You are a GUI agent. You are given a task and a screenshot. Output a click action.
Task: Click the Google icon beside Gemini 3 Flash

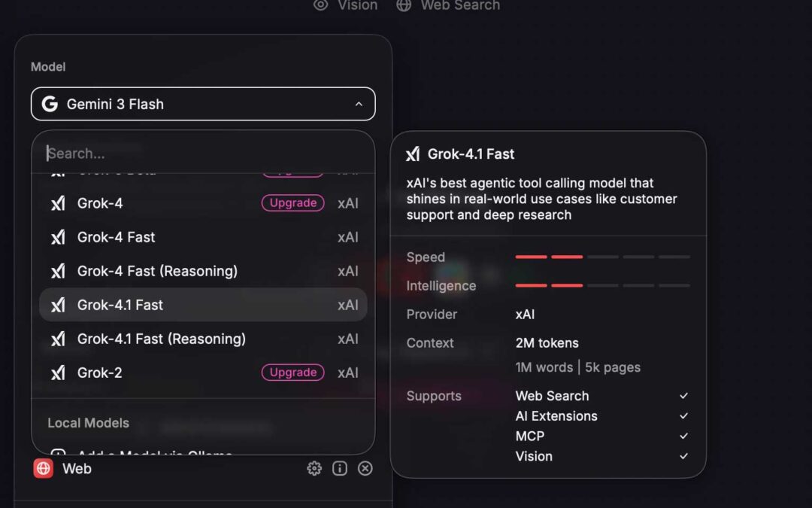(x=50, y=104)
